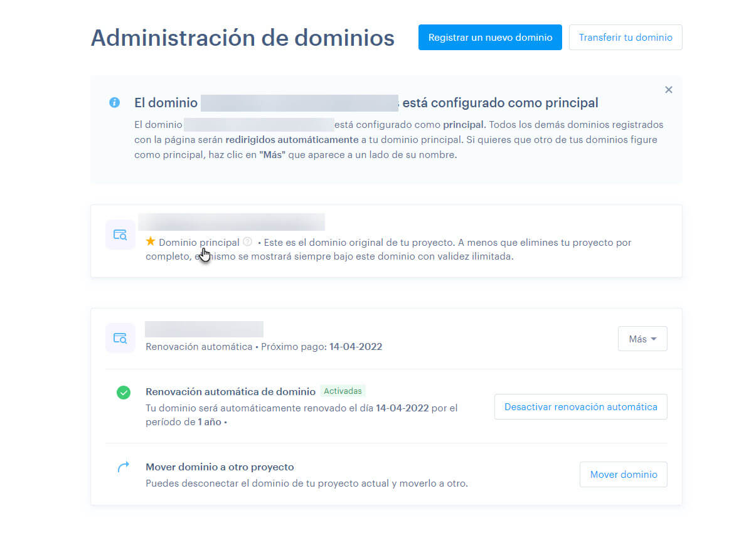
Task: Open the tooltip question mark beside Dominio principal
Action: [x=248, y=242]
